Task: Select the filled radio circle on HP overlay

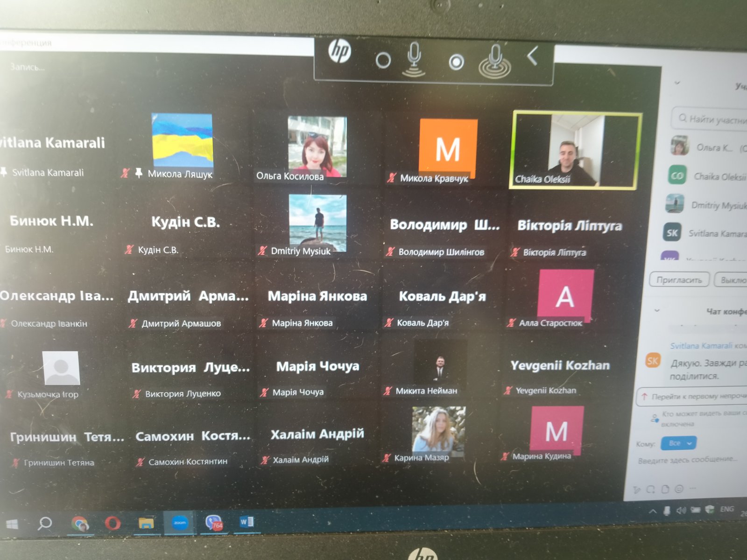Action: tap(456, 62)
